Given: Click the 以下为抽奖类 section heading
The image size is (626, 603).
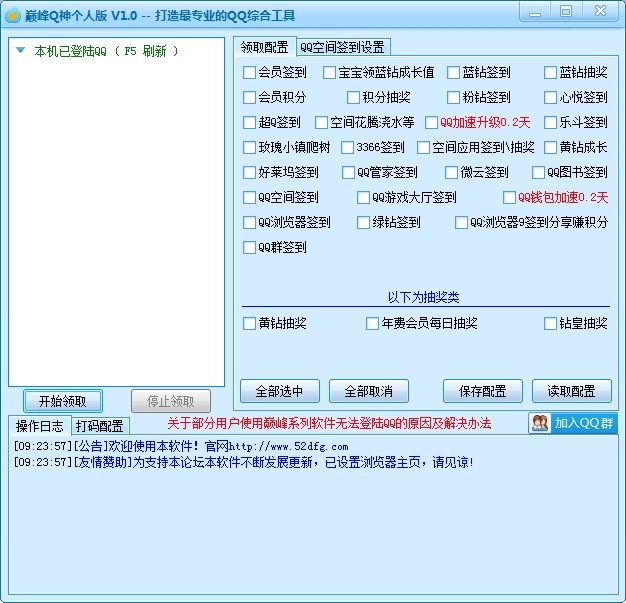Looking at the screenshot, I should [x=424, y=297].
